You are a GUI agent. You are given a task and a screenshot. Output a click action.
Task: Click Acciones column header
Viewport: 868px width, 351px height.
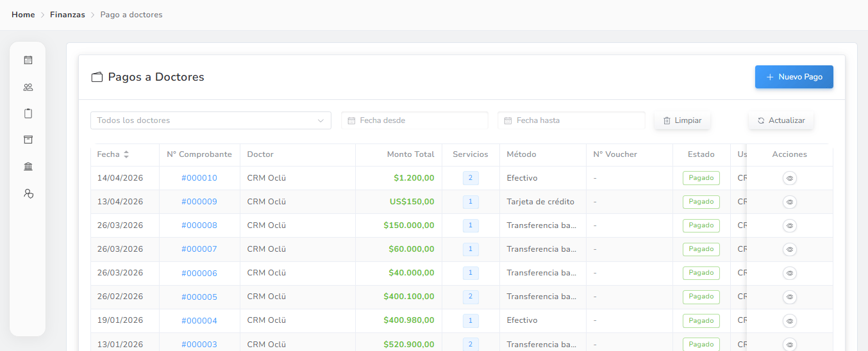pos(790,154)
